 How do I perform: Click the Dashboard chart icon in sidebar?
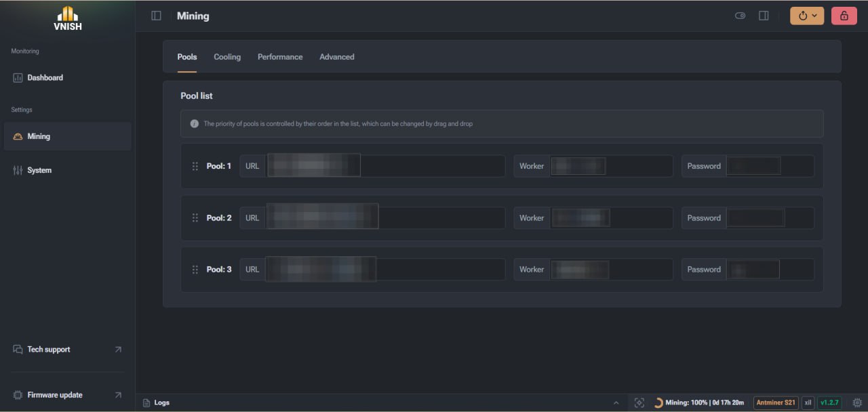[18, 78]
